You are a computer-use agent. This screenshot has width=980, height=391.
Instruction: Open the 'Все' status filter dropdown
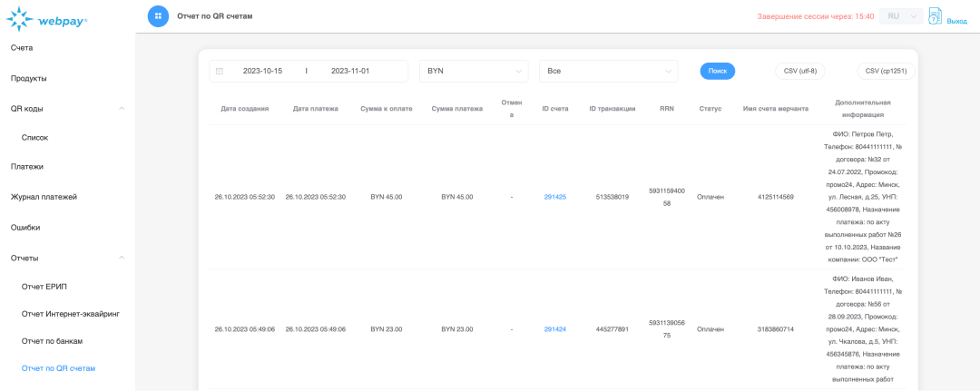tap(607, 71)
